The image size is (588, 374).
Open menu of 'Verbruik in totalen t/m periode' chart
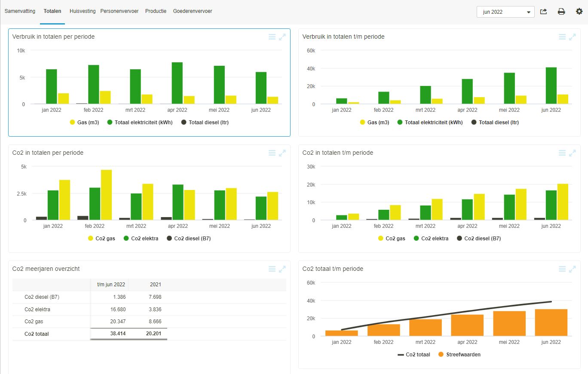[562, 37]
